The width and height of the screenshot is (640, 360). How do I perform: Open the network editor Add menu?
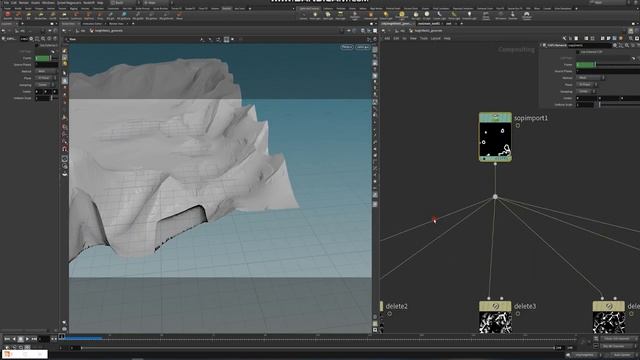pos(387,38)
